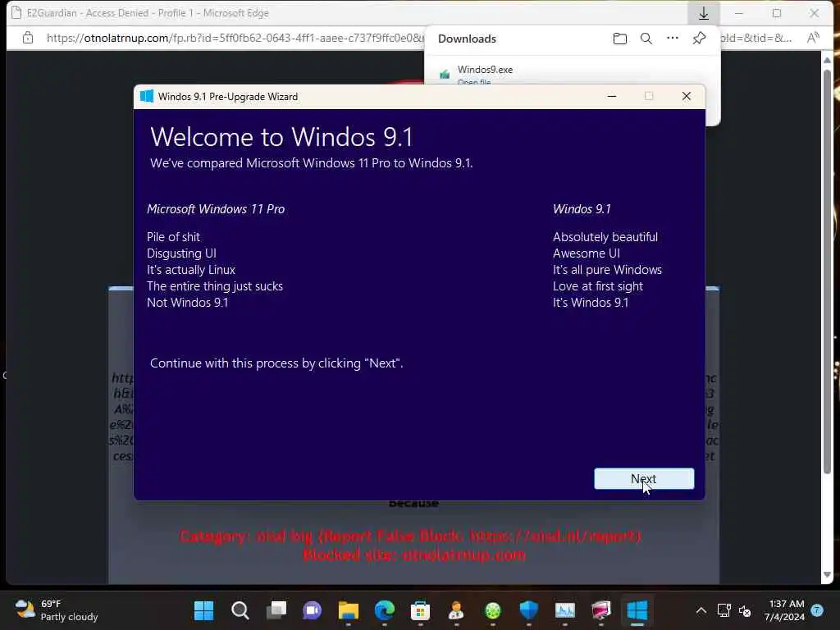Switch to Windos 9.1 wizard taskbar icon
Viewport: 840px width, 630px height.
click(637, 610)
